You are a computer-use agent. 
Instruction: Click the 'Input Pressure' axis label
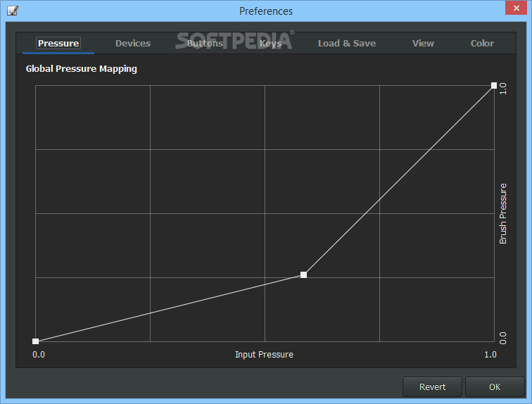[264, 355]
